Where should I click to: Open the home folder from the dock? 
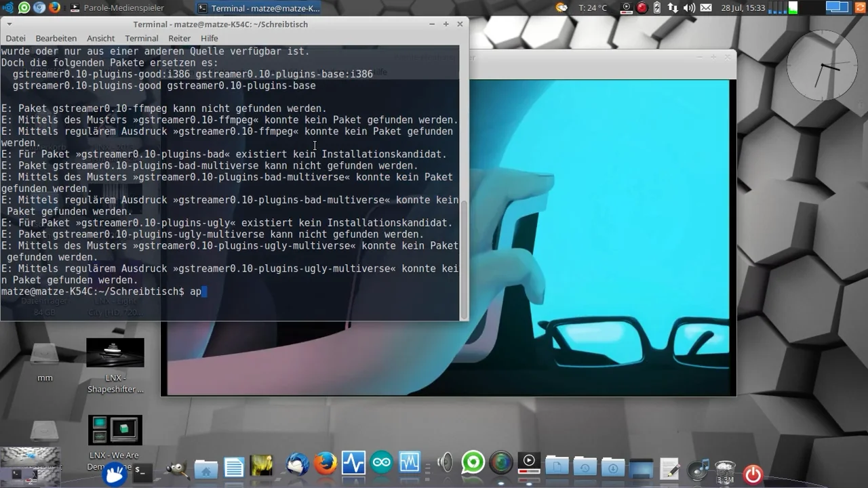pyautogui.click(x=206, y=468)
